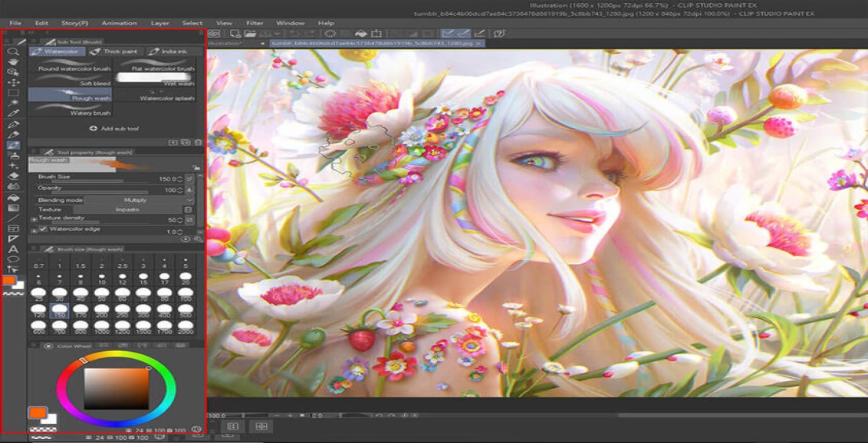Image resolution: width=868 pixels, height=443 pixels.
Task: Pick a shade in color wheel square
Action: [116, 388]
